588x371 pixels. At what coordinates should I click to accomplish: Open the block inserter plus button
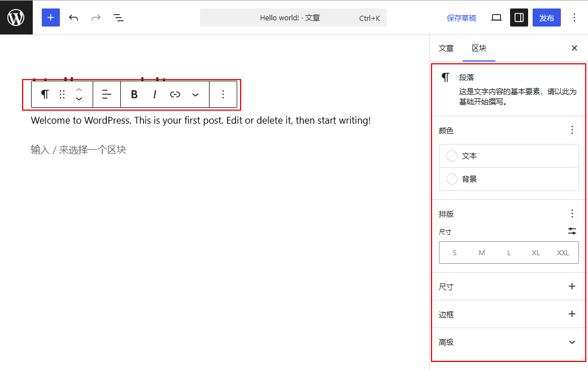51,18
